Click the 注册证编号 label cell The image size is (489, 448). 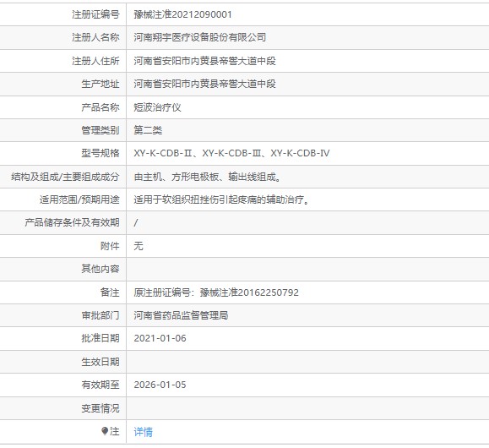(x=63, y=14)
